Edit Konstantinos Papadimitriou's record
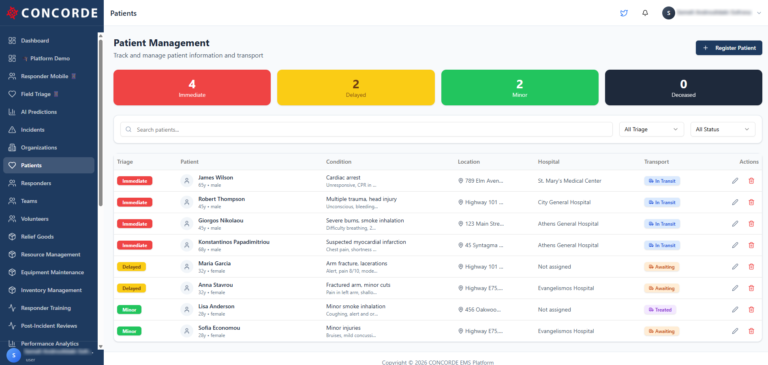768x365 pixels. click(735, 245)
